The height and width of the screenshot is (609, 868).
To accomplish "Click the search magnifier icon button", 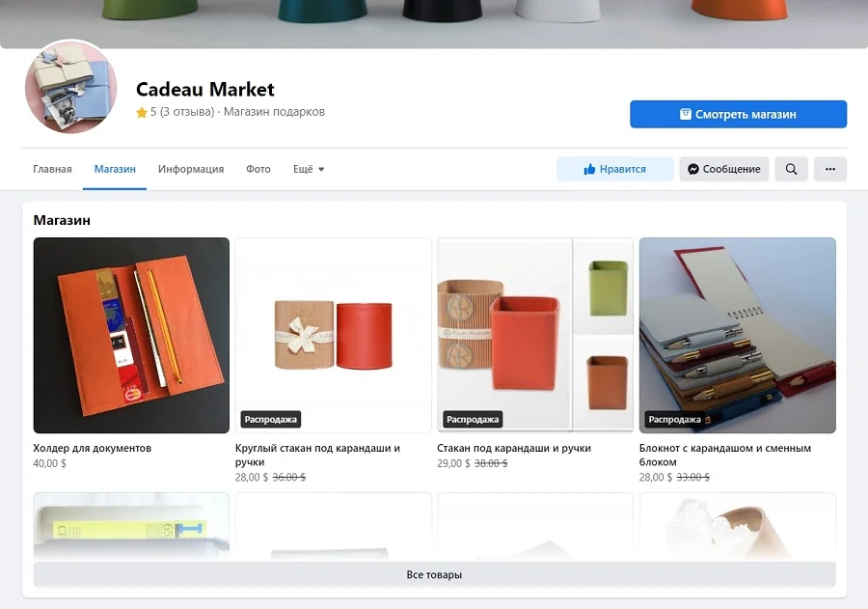I will [x=791, y=169].
